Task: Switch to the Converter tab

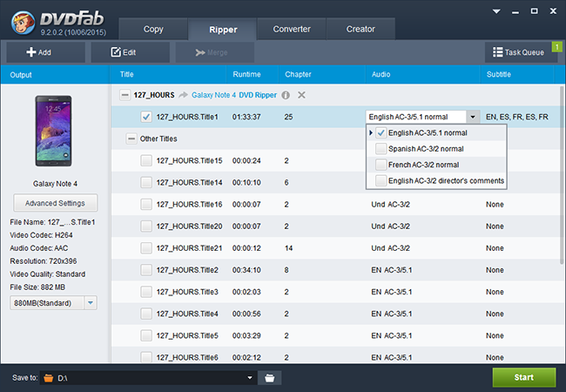Action: (292, 30)
